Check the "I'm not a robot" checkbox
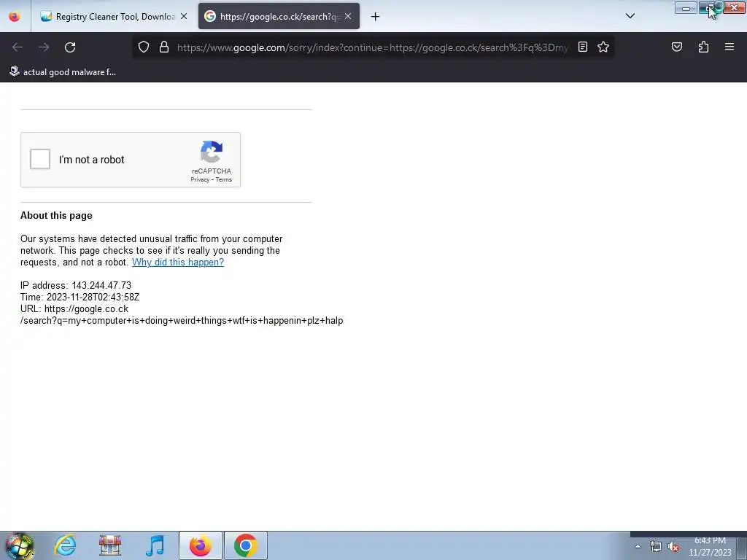Viewport: 747px width, 560px height. pos(40,159)
